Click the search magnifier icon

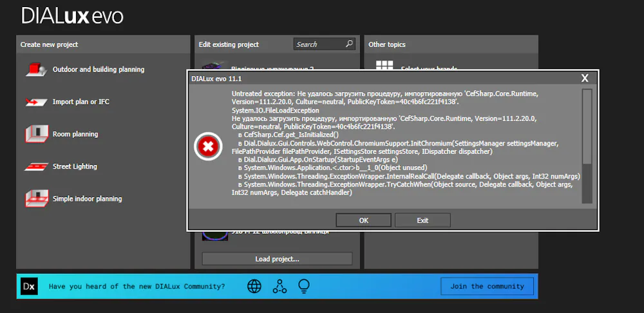tap(349, 44)
